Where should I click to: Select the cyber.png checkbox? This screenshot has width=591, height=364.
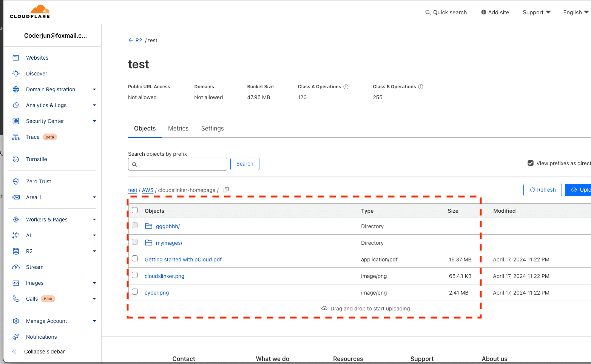(135, 292)
